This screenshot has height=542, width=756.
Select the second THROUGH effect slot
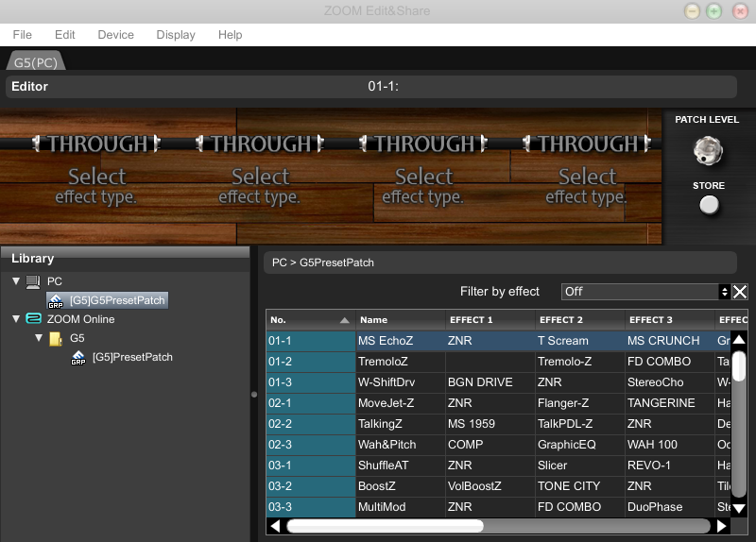pos(259,144)
